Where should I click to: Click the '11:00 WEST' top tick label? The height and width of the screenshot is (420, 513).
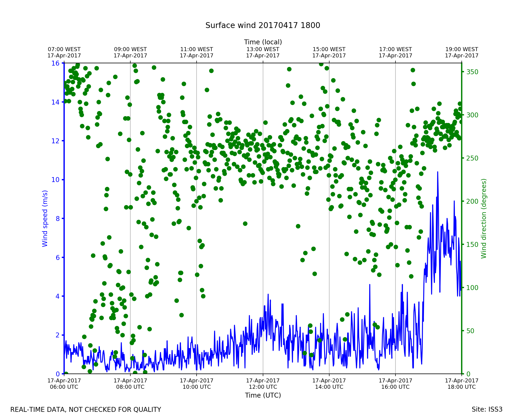coord(197,49)
